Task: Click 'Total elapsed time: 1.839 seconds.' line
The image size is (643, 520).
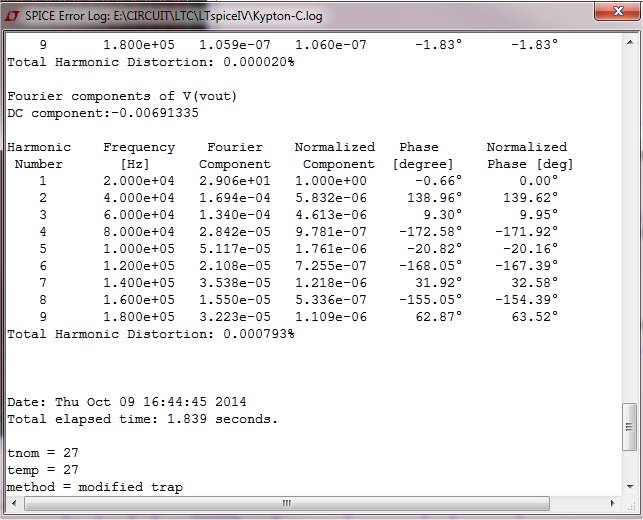Action: (142, 419)
